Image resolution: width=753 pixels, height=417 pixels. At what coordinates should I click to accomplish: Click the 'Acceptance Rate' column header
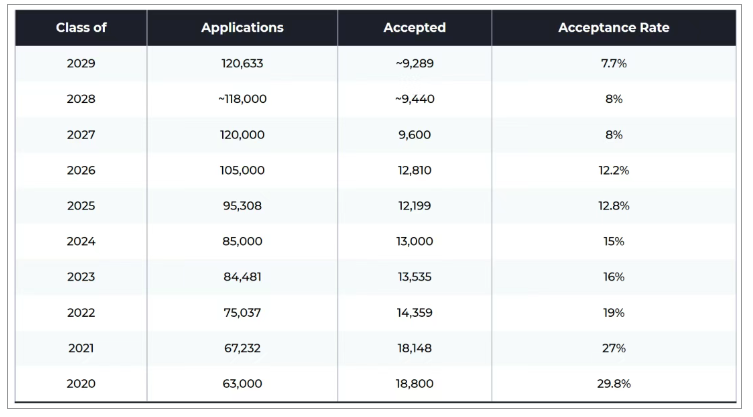click(613, 28)
